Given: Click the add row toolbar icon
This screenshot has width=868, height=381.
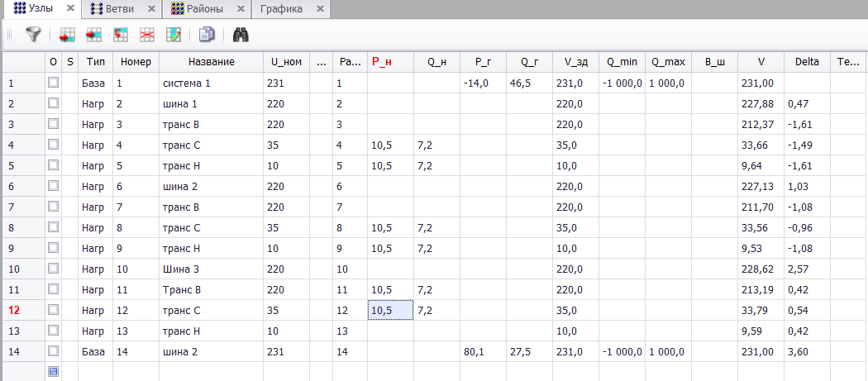Looking at the screenshot, I should coord(94,35).
